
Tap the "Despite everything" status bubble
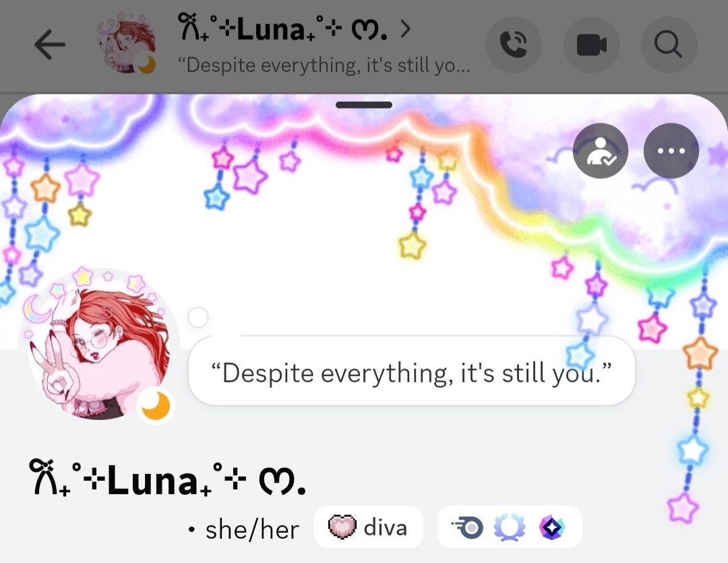tap(411, 373)
